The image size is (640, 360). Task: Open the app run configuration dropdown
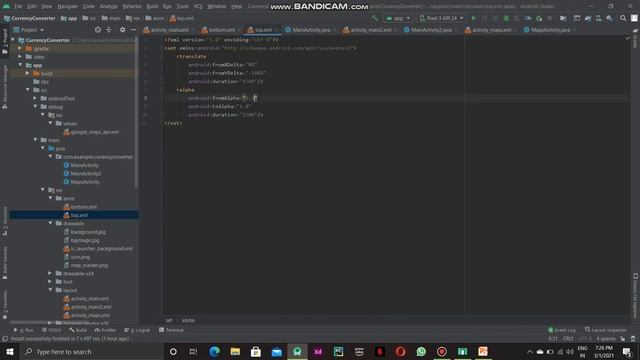[x=398, y=18]
